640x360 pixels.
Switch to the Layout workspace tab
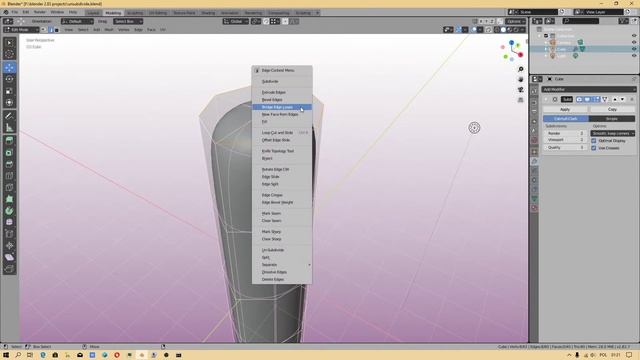pos(93,13)
